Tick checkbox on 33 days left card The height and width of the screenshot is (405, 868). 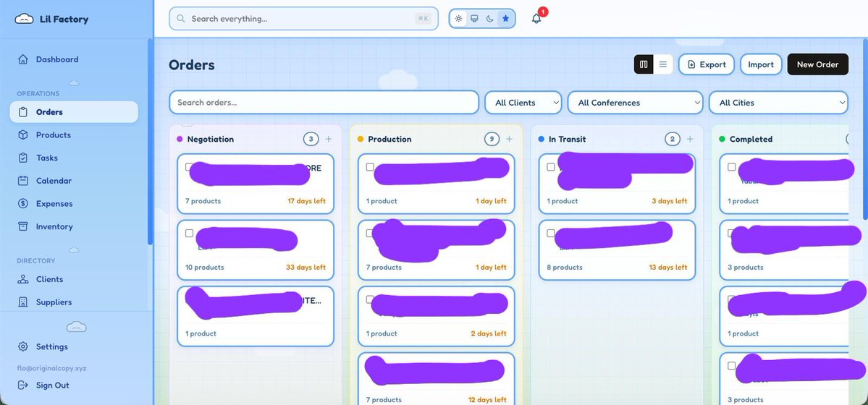190,233
